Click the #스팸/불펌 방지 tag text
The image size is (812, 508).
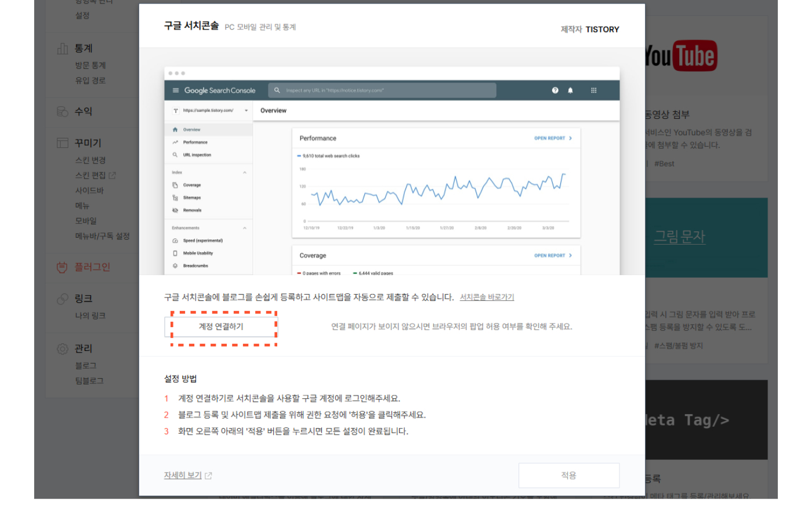[x=678, y=346]
